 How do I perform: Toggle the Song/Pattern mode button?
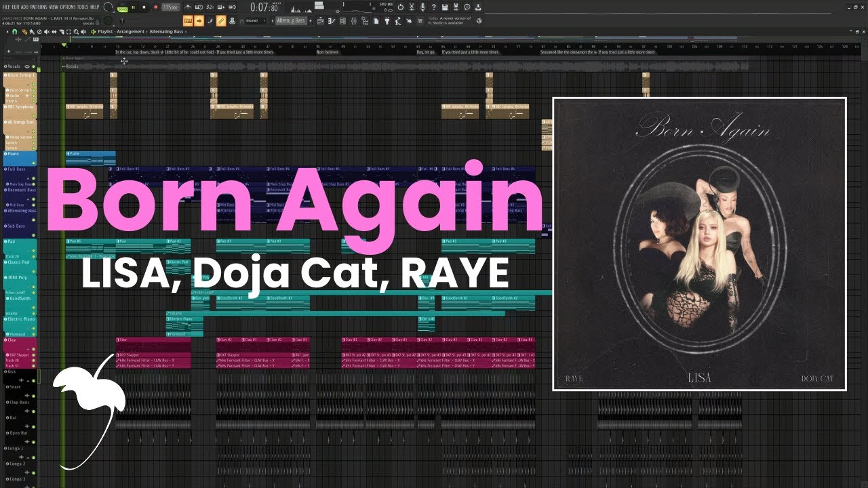point(123,7)
